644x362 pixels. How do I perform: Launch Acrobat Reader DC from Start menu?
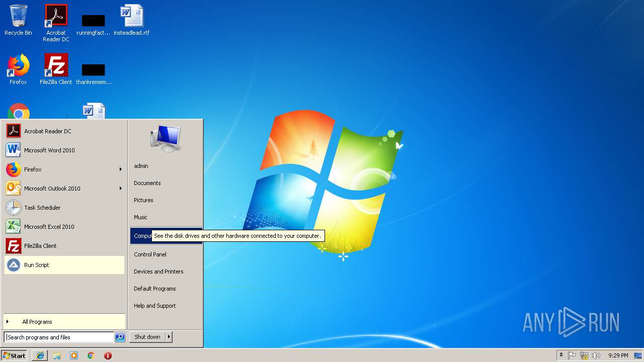point(64,131)
